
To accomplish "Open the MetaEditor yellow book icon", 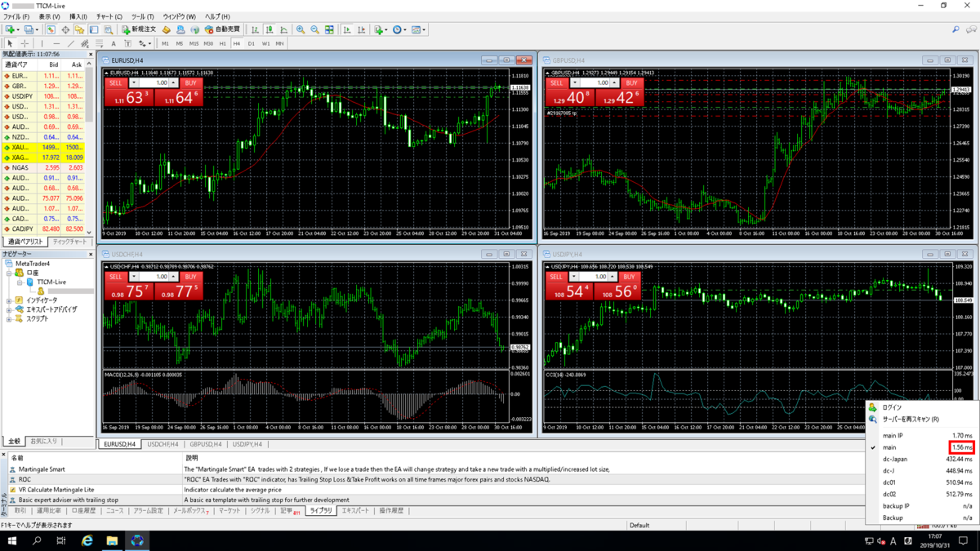I will coord(166,29).
